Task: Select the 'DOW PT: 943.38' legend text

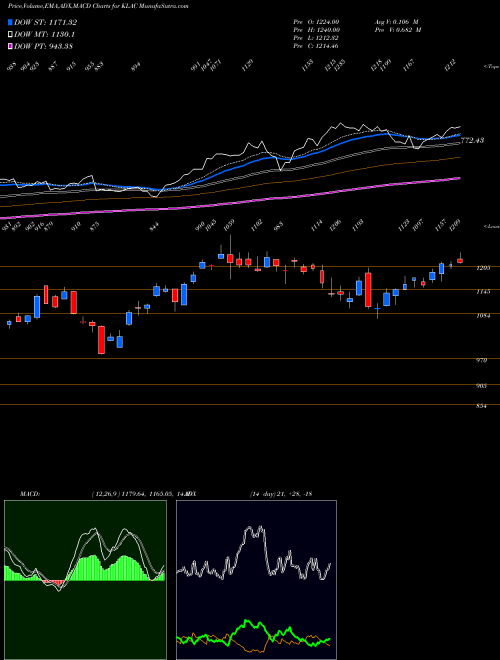Action: [x=43, y=46]
